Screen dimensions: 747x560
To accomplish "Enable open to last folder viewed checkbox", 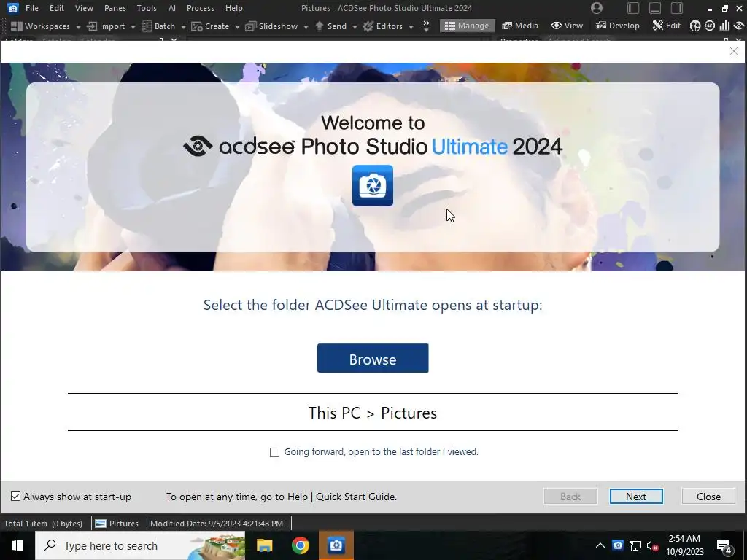I will [x=274, y=452].
